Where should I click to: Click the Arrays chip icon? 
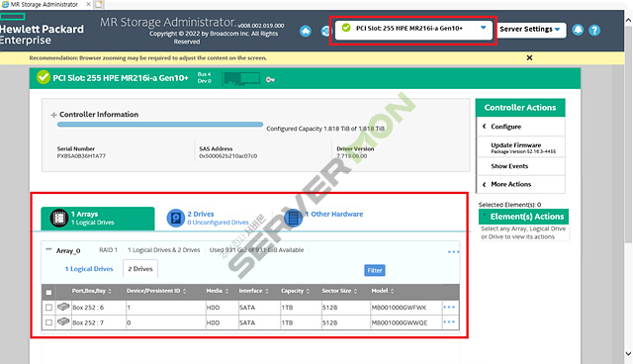59,218
